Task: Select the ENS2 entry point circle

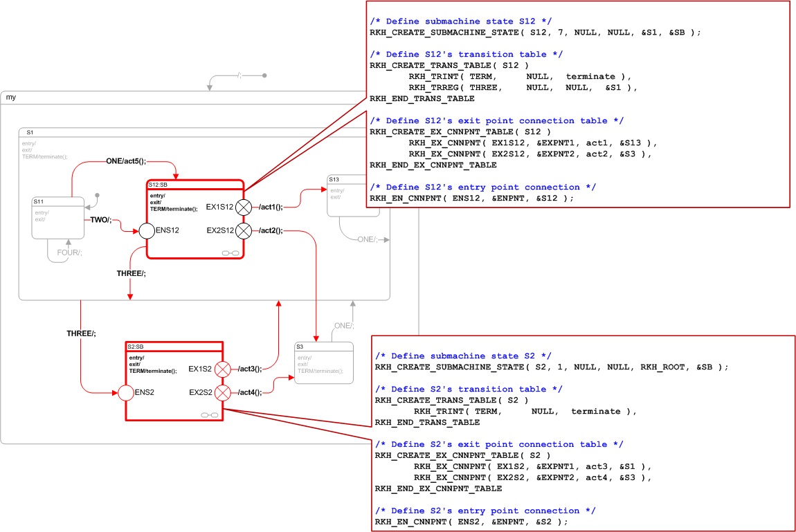Action: click(x=125, y=393)
